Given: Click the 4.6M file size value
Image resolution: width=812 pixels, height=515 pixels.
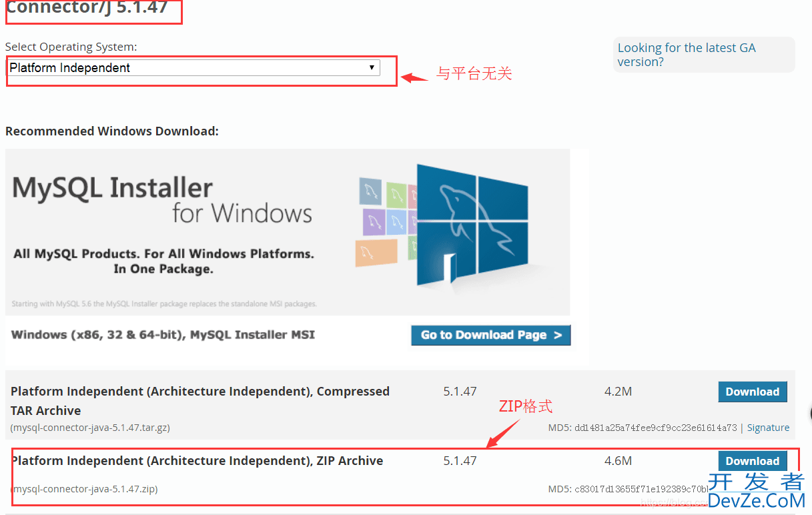Looking at the screenshot, I should pos(618,461).
